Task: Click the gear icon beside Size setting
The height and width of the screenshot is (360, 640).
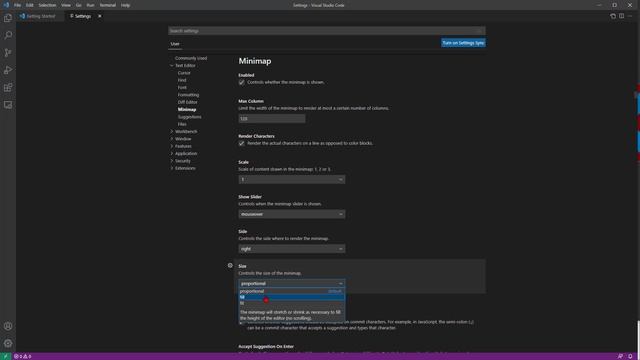Action: tap(230, 265)
